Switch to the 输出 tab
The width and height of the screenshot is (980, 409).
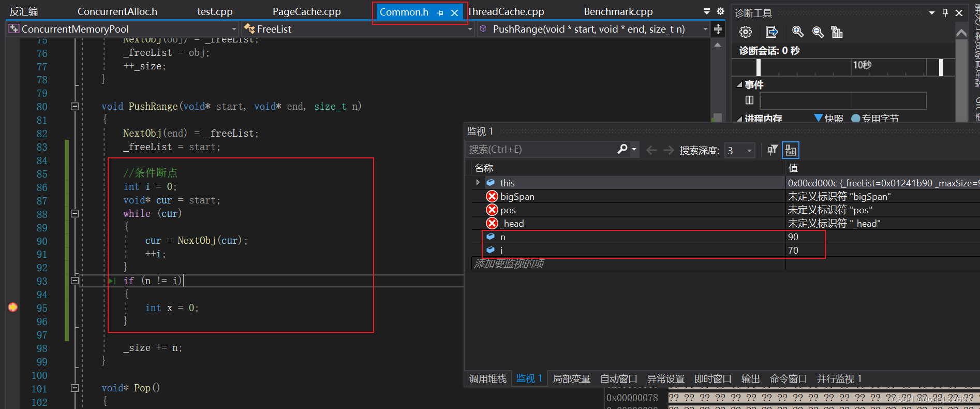click(x=751, y=379)
